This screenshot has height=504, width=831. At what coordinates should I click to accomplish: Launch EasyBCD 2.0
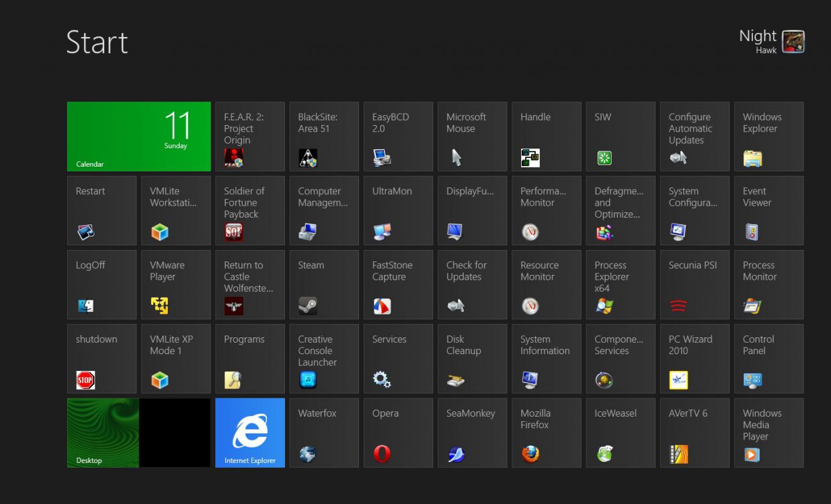(x=398, y=136)
